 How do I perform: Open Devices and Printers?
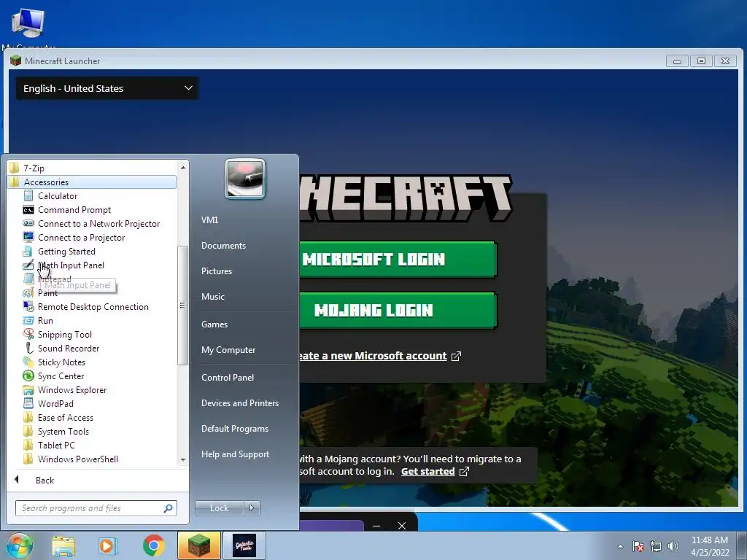239,403
